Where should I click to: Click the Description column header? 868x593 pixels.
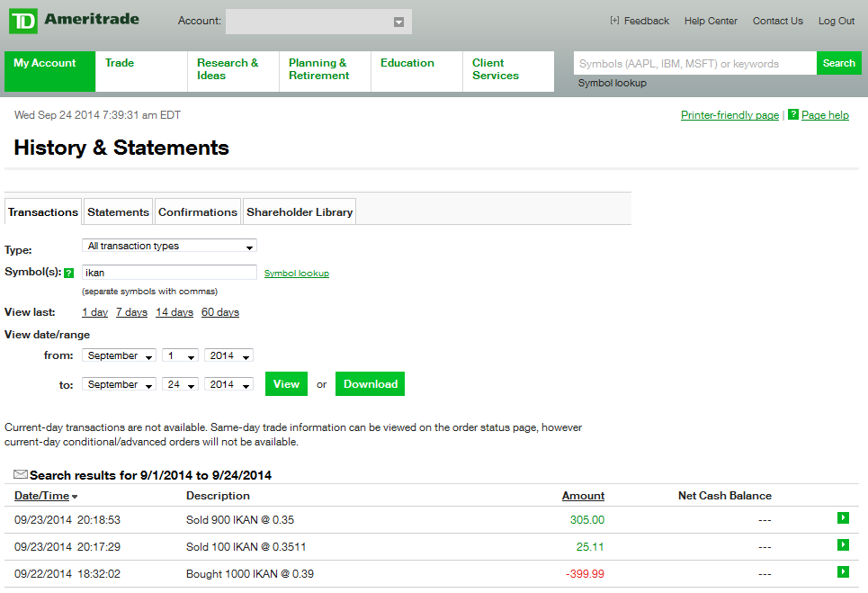(218, 496)
